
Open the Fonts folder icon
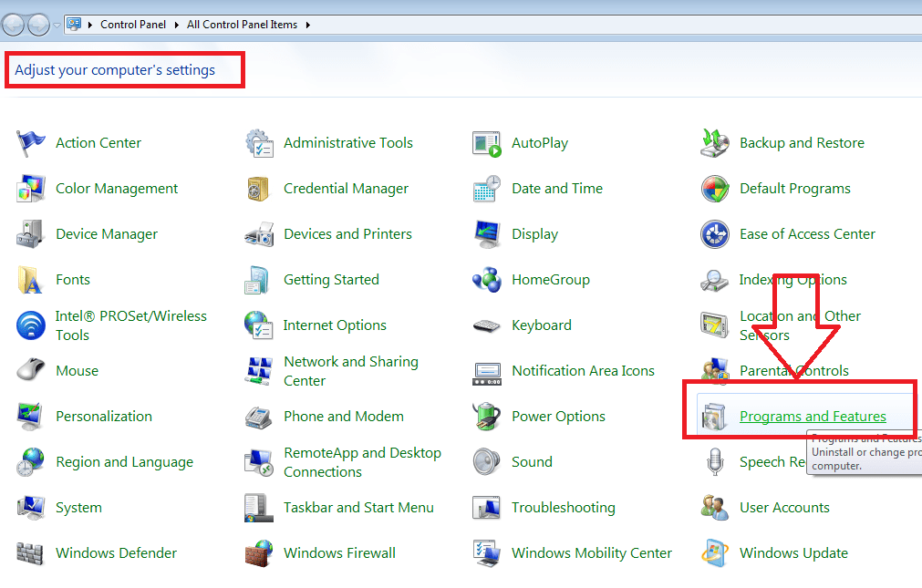click(29, 280)
